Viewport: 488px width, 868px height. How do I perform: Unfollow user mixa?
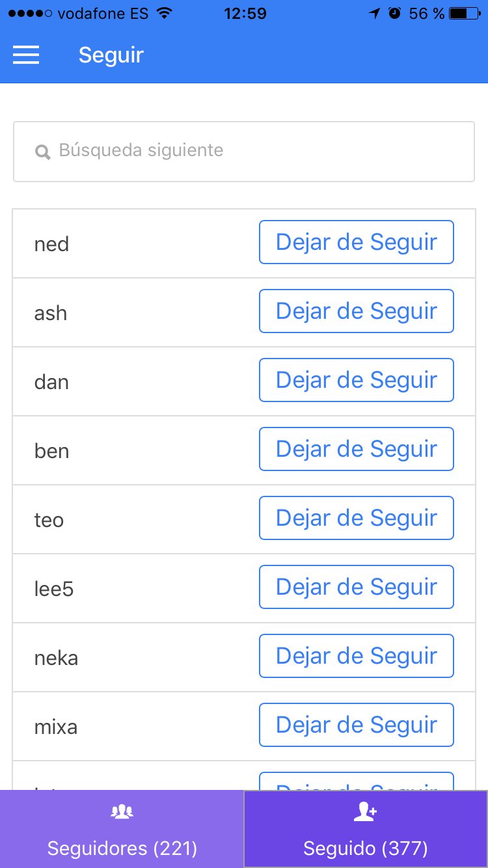click(356, 725)
